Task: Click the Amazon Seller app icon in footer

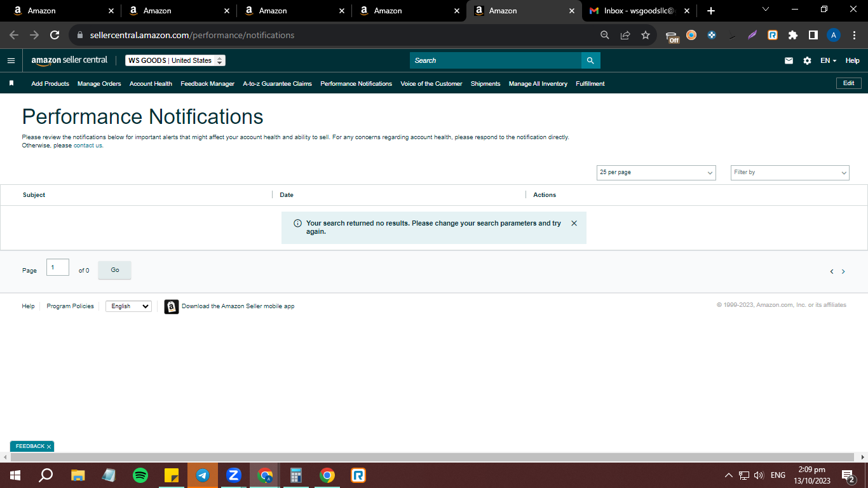Action: (172, 306)
